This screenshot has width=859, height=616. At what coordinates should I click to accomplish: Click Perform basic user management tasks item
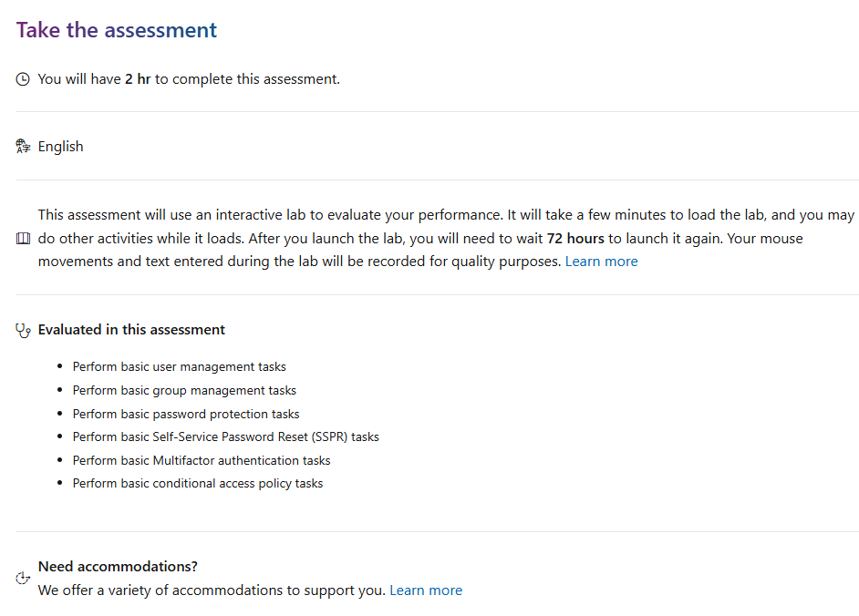click(x=179, y=367)
